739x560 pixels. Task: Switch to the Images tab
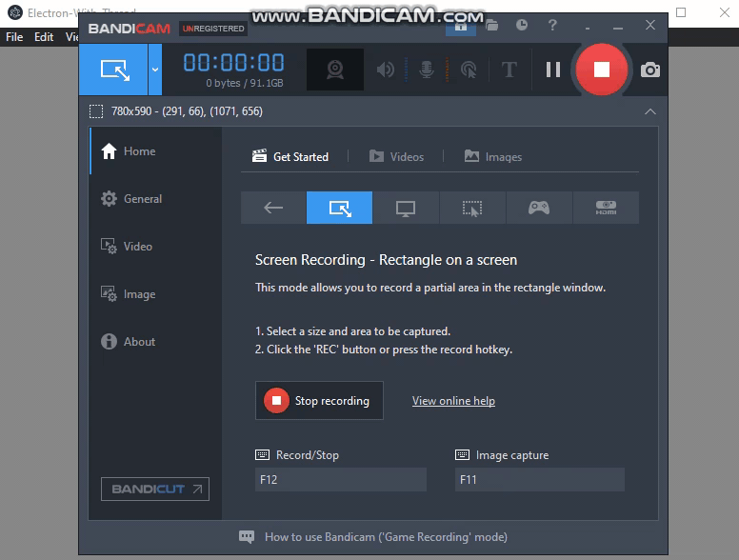click(x=493, y=156)
